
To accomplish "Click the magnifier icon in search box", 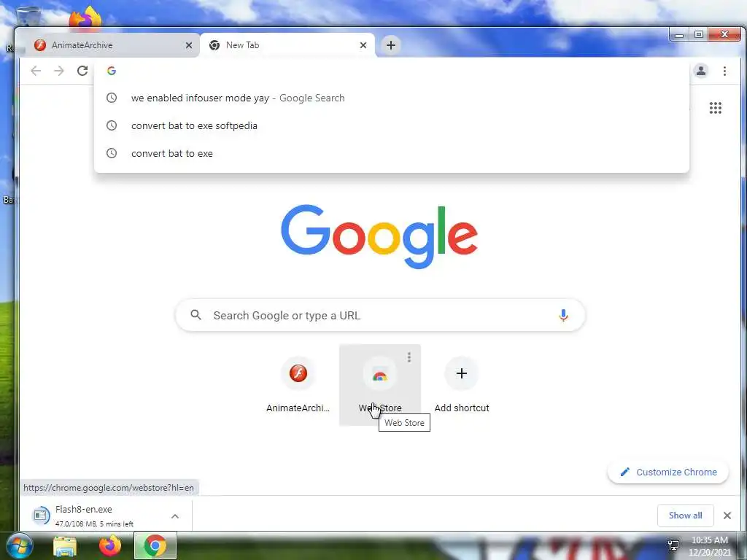I will pyautogui.click(x=196, y=315).
